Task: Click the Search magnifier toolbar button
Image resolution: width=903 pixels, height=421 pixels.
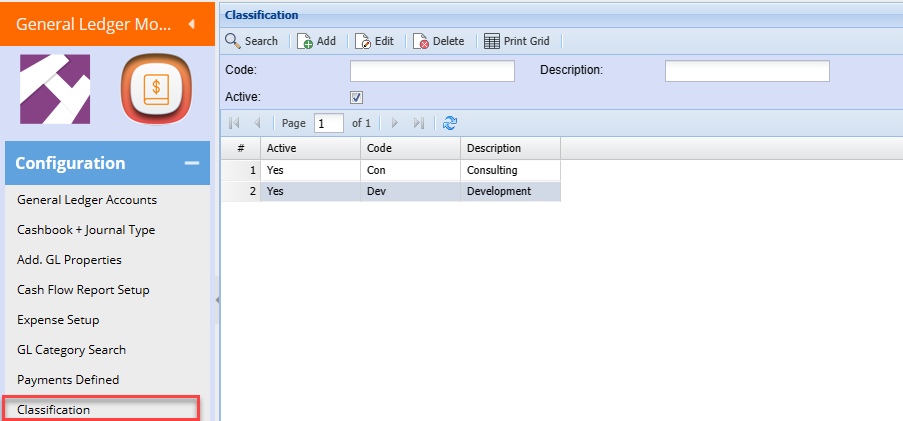Action: [x=251, y=41]
